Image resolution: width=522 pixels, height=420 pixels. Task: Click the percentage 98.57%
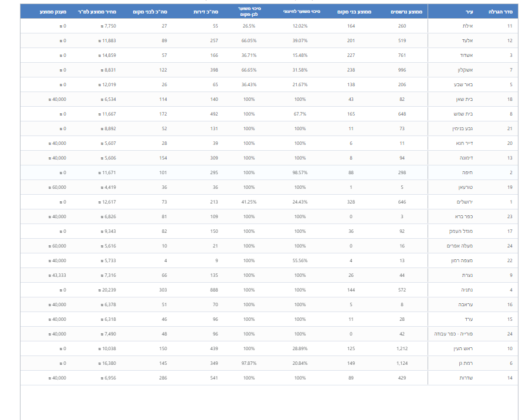pyautogui.click(x=300, y=172)
